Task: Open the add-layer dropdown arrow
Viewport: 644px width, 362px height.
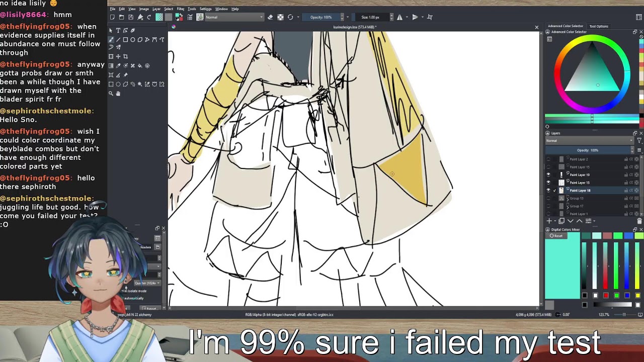Action: [555, 221]
